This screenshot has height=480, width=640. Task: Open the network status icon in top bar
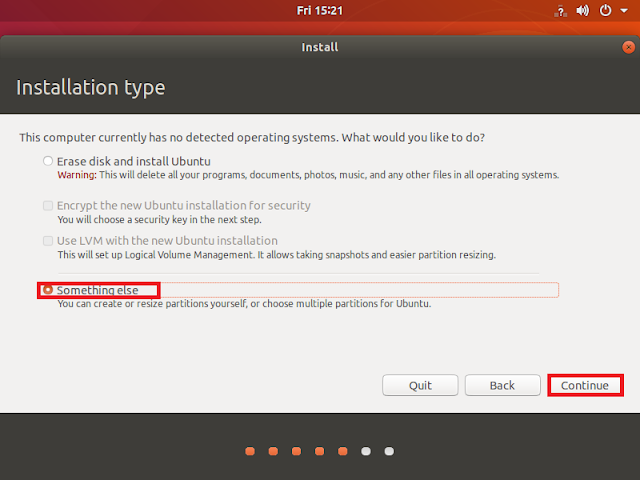[x=560, y=11]
